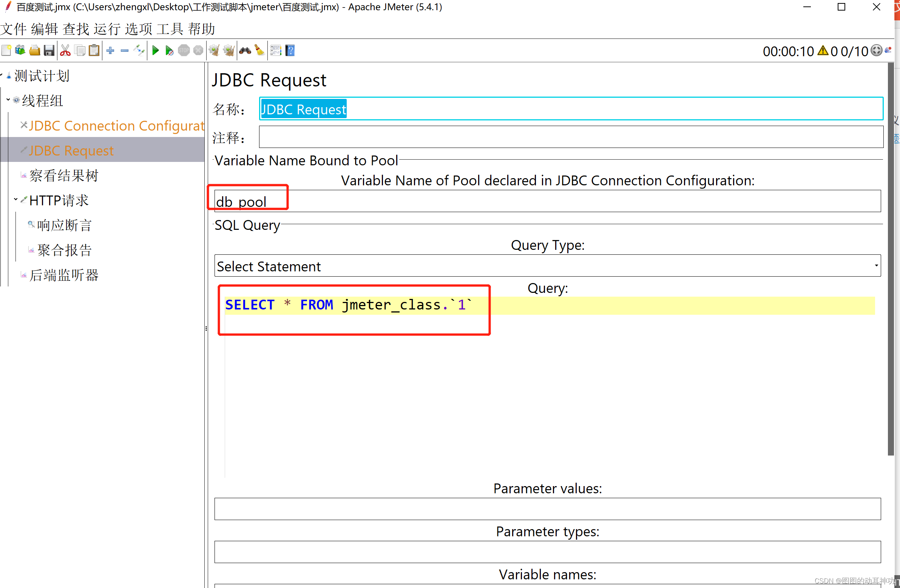Click Start no pauses icon
The width and height of the screenshot is (900, 588).
pos(170,50)
